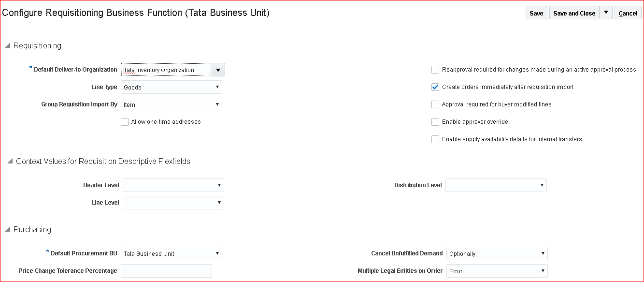Collapse the Requisitioning section triangle
Screen dimensions: 644x282
tap(7, 46)
